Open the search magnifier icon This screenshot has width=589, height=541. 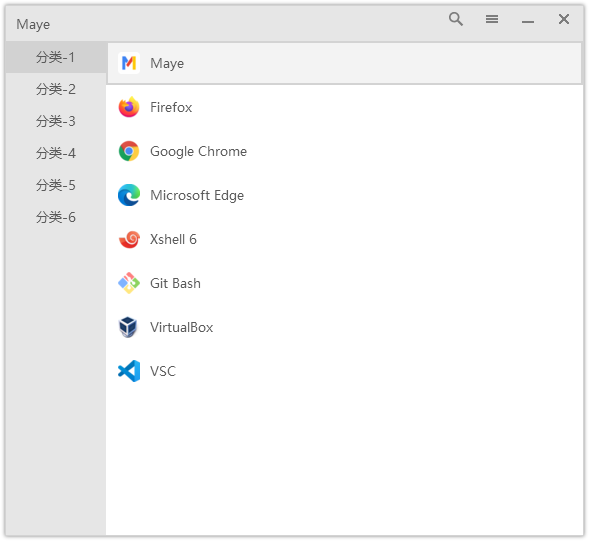coord(456,19)
